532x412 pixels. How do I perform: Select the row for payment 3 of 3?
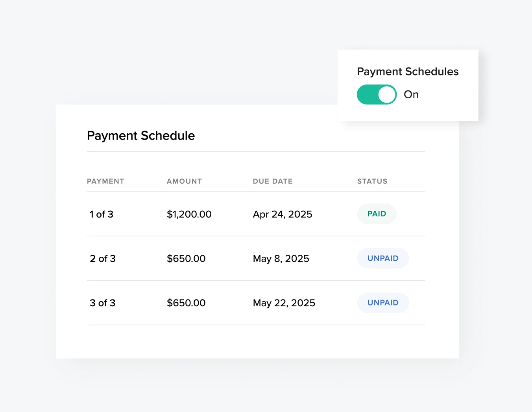[x=103, y=303]
